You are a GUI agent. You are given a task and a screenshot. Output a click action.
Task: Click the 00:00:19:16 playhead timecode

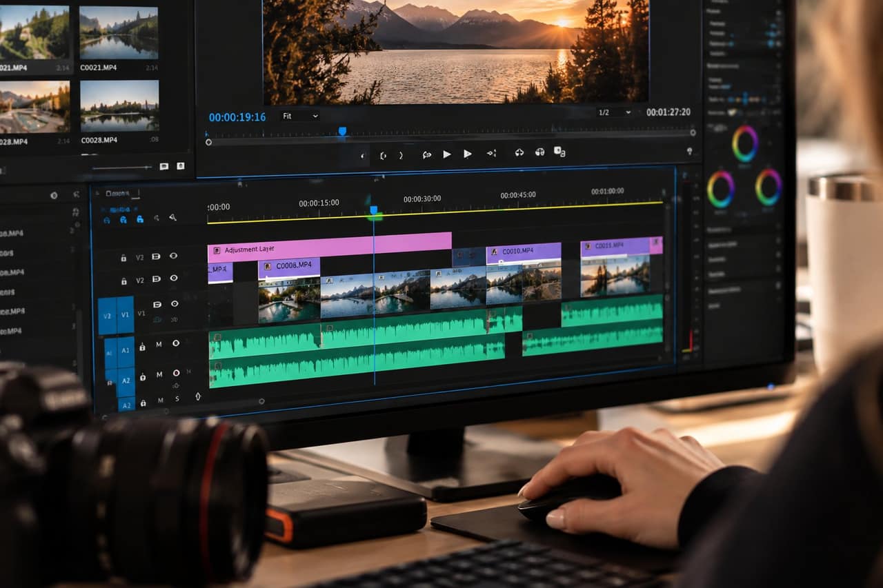pyautogui.click(x=237, y=117)
